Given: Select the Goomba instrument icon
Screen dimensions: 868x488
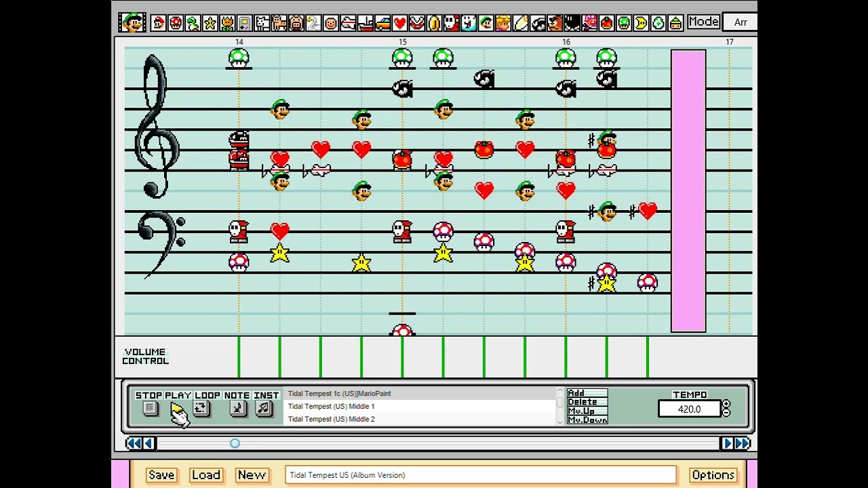Looking at the screenshot, I should coord(555,23).
